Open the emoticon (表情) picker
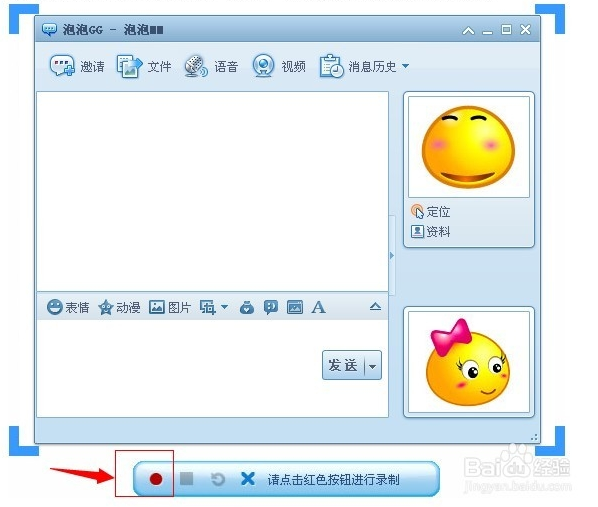Image resolution: width=598 pixels, height=507 pixels. tap(68, 307)
